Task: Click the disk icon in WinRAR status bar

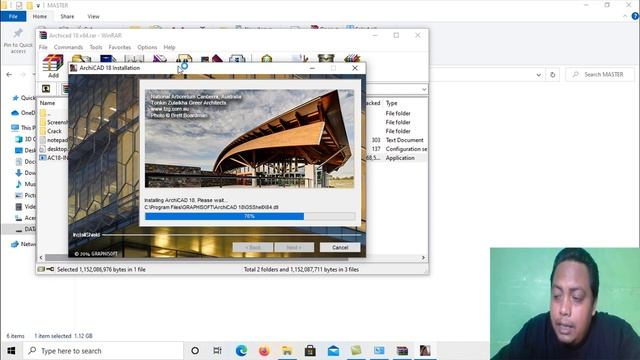Action: click(41, 269)
